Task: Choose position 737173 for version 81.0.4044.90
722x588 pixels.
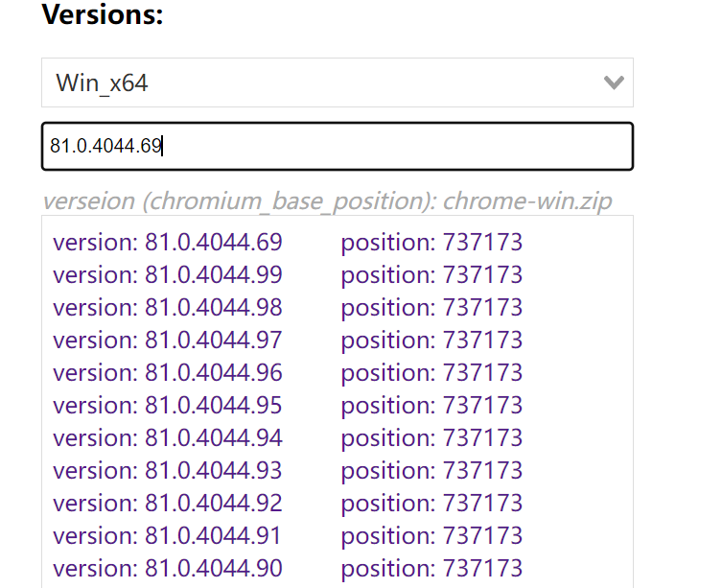Action: [431, 568]
